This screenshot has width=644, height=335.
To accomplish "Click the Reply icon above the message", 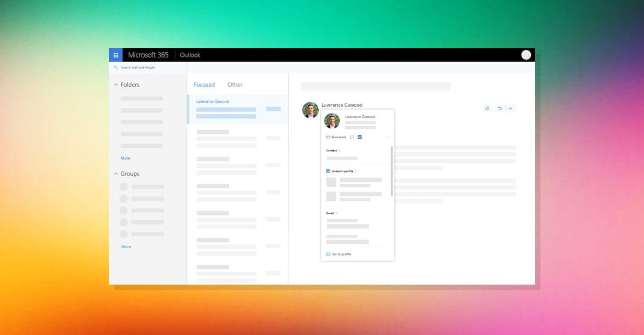I will (x=500, y=108).
